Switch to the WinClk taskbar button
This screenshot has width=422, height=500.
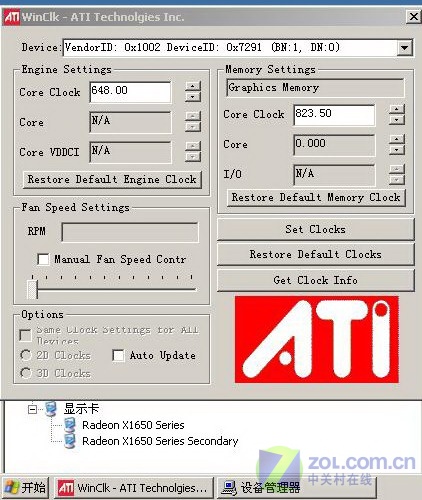click(133, 488)
